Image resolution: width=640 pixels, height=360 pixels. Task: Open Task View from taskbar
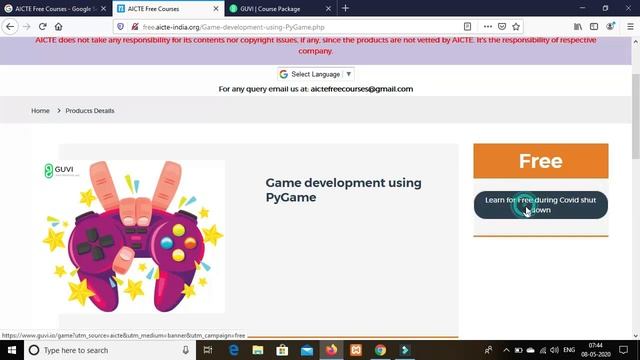pos(208,350)
